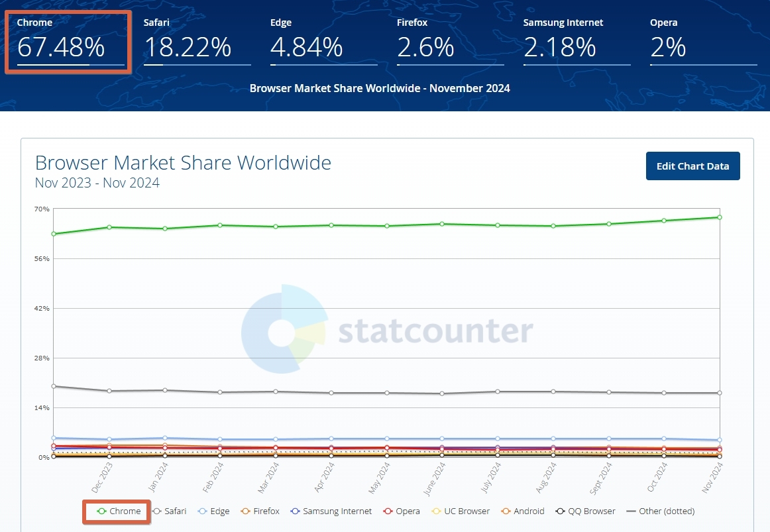Click the Dec 2023 x-axis label
Screen dimensions: 770x532
coord(102,478)
